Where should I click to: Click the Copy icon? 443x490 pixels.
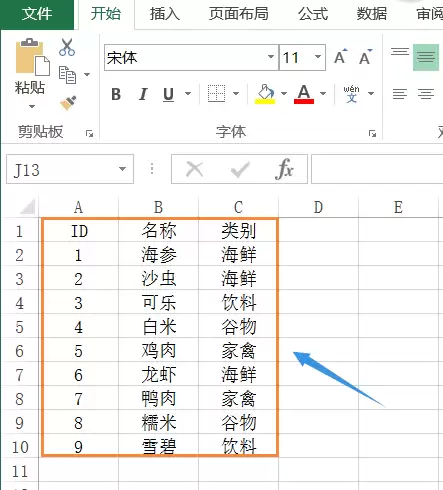coord(67,74)
